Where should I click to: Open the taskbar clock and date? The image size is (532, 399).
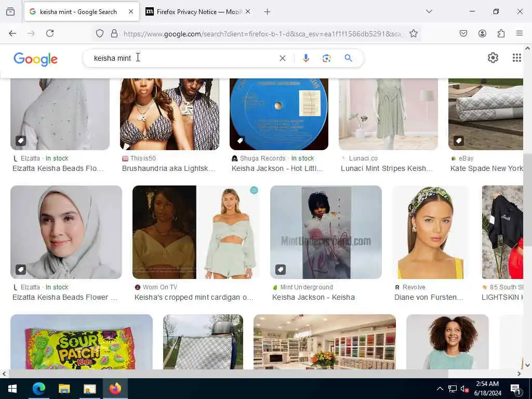[487, 389]
